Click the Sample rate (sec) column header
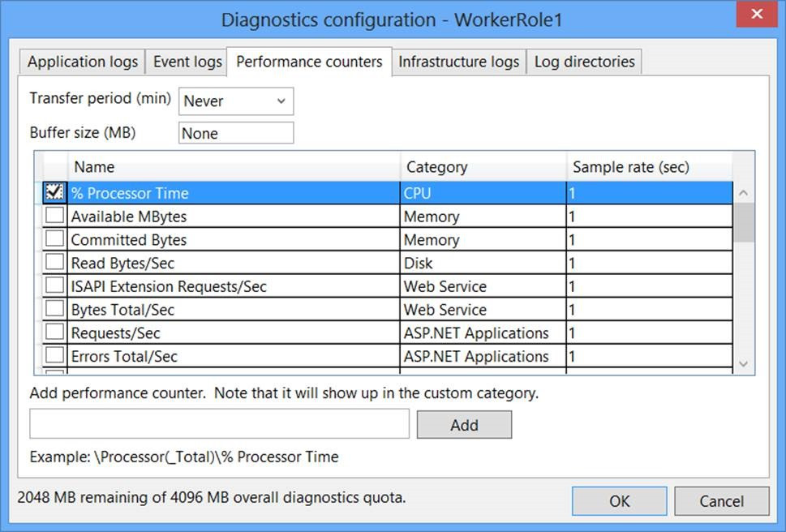 point(650,167)
